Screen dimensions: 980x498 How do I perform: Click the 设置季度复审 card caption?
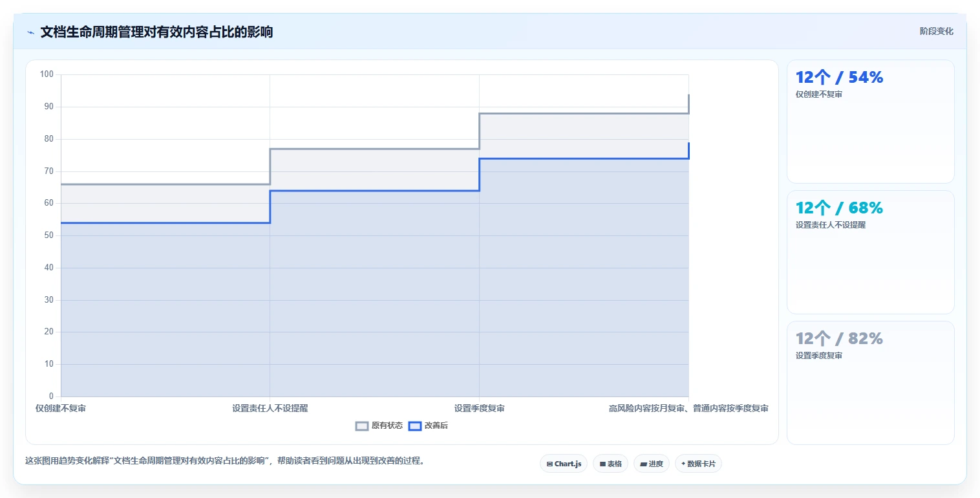click(819, 356)
